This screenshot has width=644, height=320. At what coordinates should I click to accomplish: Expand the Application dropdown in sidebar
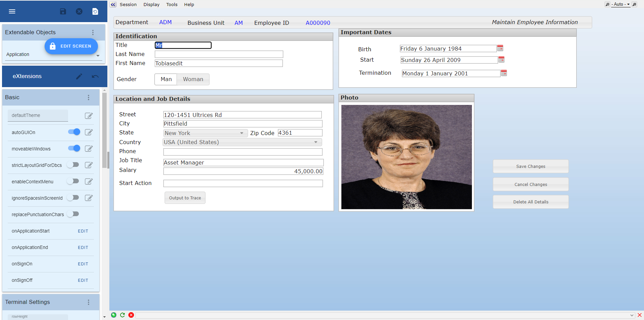[98, 56]
